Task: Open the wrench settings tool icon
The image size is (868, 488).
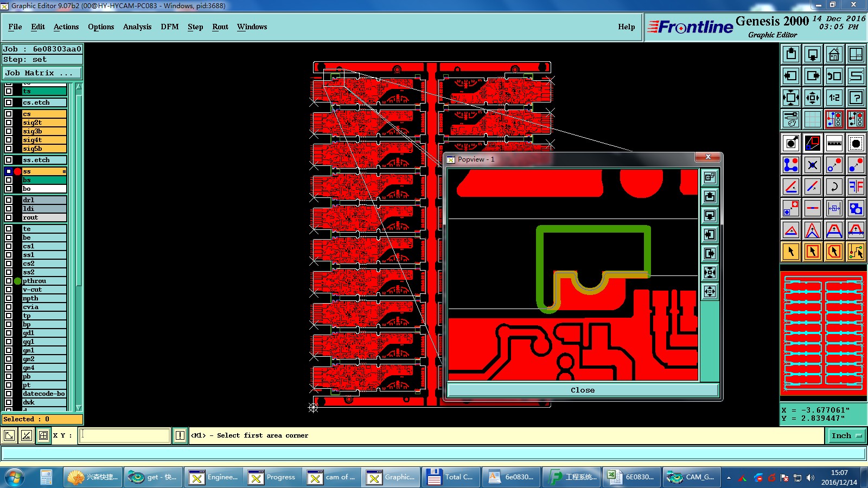Action: [x=791, y=119]
